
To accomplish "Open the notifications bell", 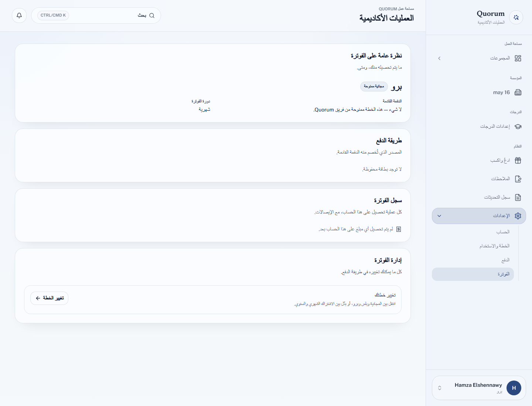I will (x=19, y=16).
